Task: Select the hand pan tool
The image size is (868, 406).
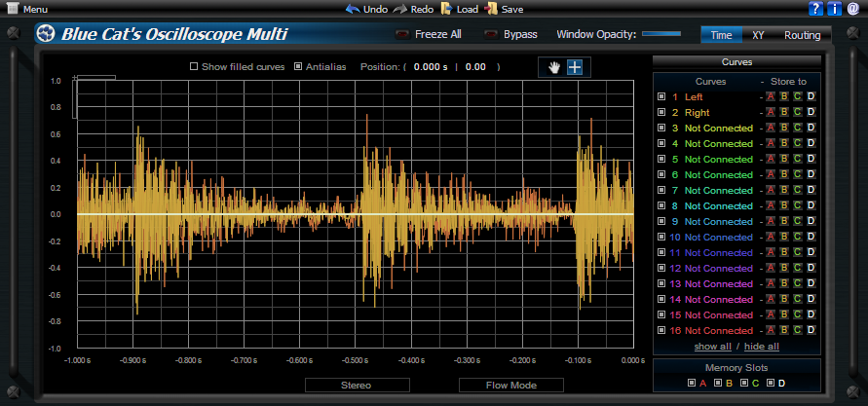Action: [556, 67]
